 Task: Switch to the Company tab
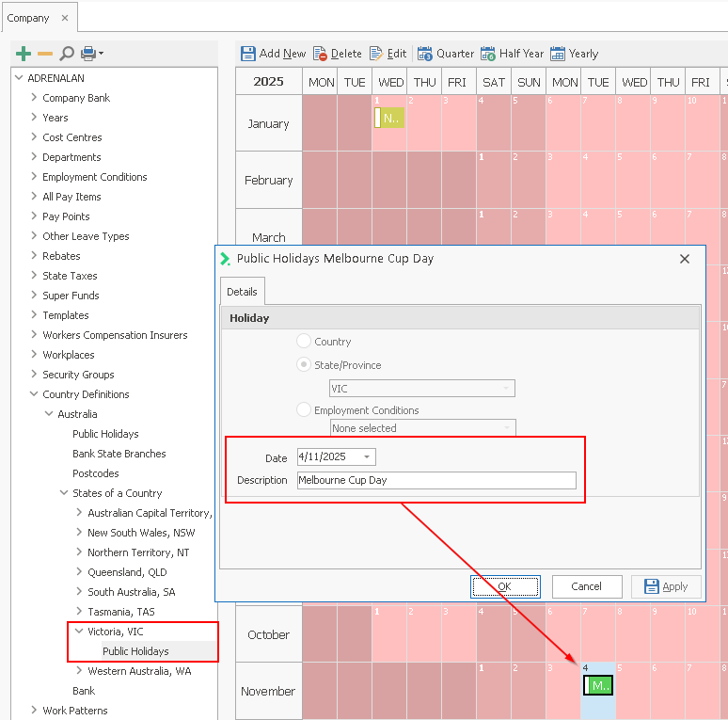(28, 18)
